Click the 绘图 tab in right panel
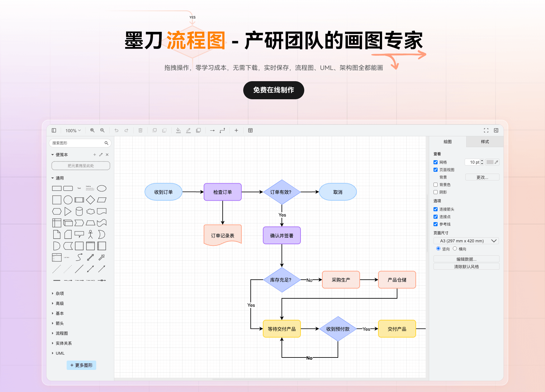Image resolution: width=545 pixels, height=392 pixels. click(x=447, y=142)
